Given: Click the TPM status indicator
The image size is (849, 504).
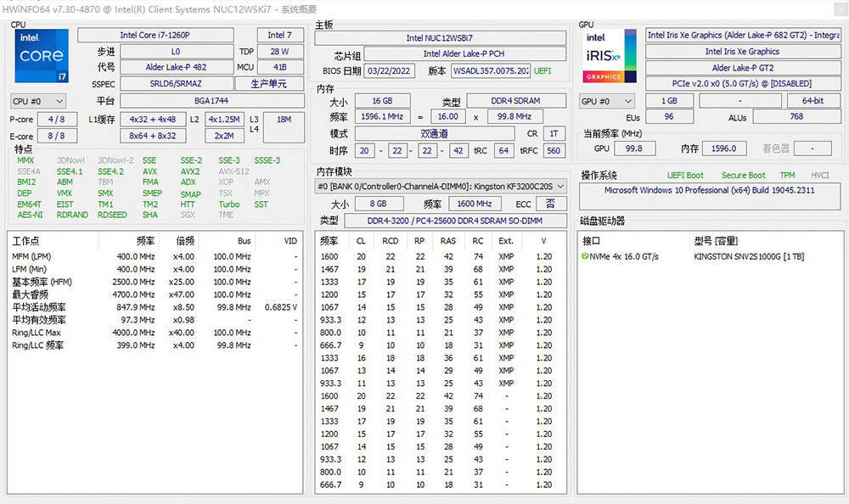Looking at the screenshot, I should [x=787, y=175].
